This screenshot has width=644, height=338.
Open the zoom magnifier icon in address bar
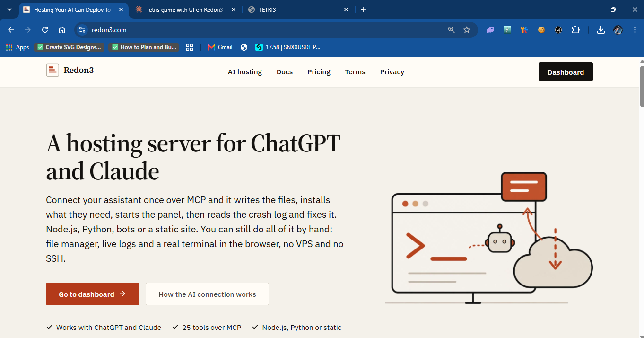click(x=452, y=30)
